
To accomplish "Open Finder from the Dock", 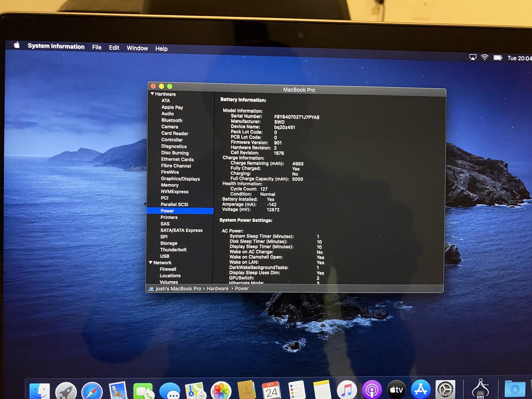I will coord(40,391).
